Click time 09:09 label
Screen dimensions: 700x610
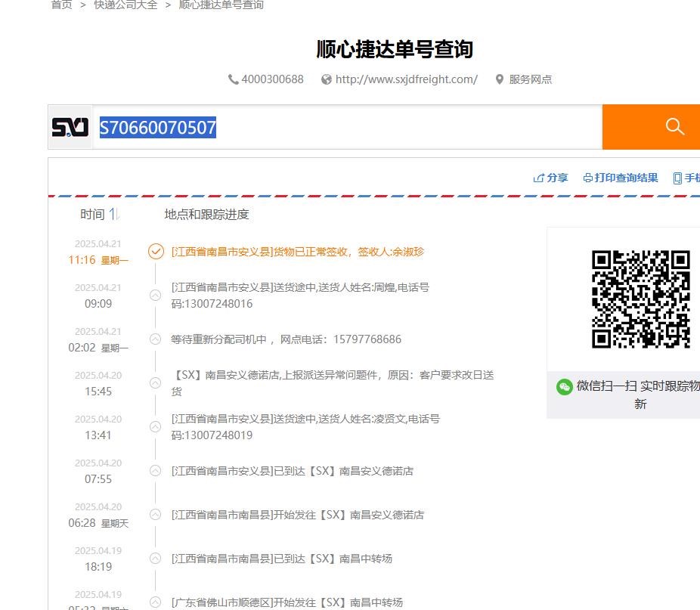click(x=98, y=304)
